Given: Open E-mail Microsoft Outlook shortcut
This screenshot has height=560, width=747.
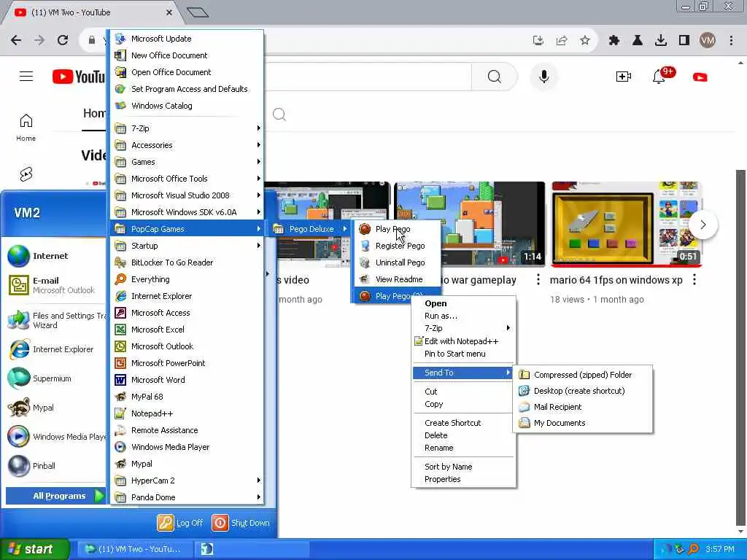Looking at the screenshot, I should pos(55,285).
